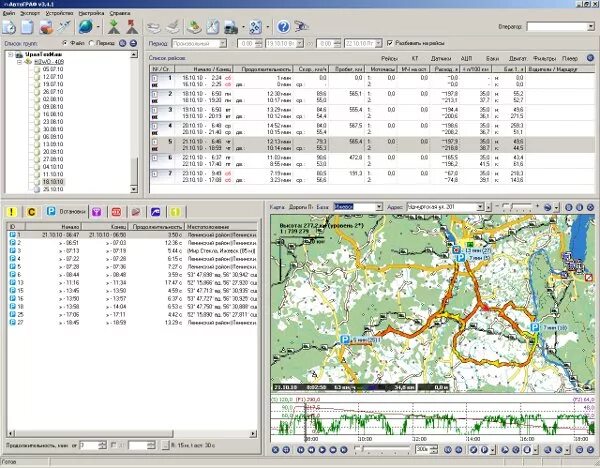Screen dimensions: 600x468
Task: Click the chart sheet toolbar icon
Action: click(x=213, y=27)
